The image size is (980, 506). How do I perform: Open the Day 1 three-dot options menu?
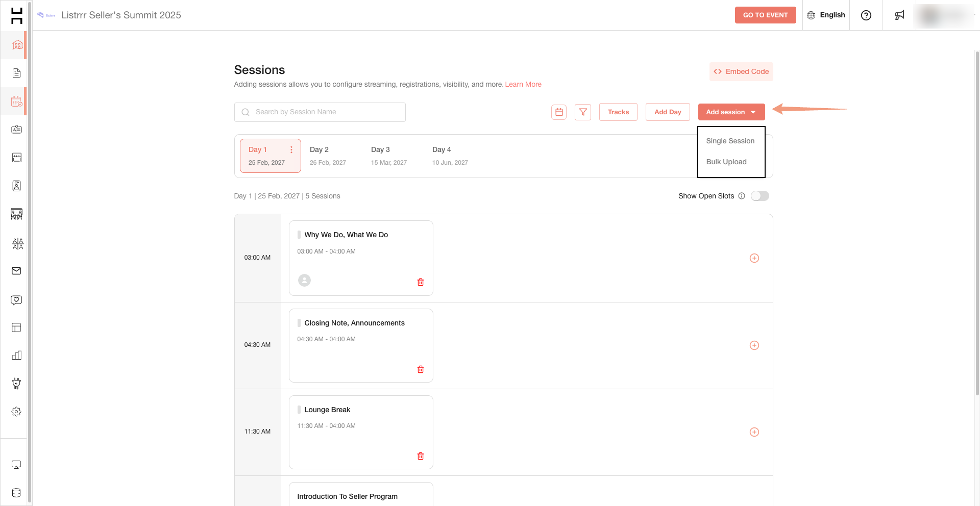click(x=291, y=150)
